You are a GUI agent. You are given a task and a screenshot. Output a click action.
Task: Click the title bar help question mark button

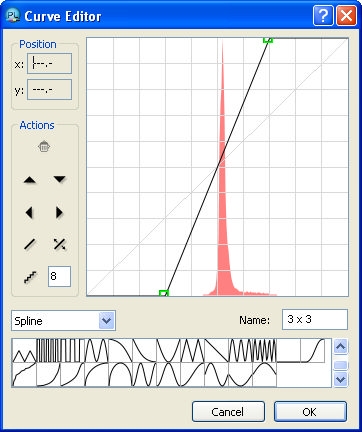pyautogui.click(x=323, y=15)
